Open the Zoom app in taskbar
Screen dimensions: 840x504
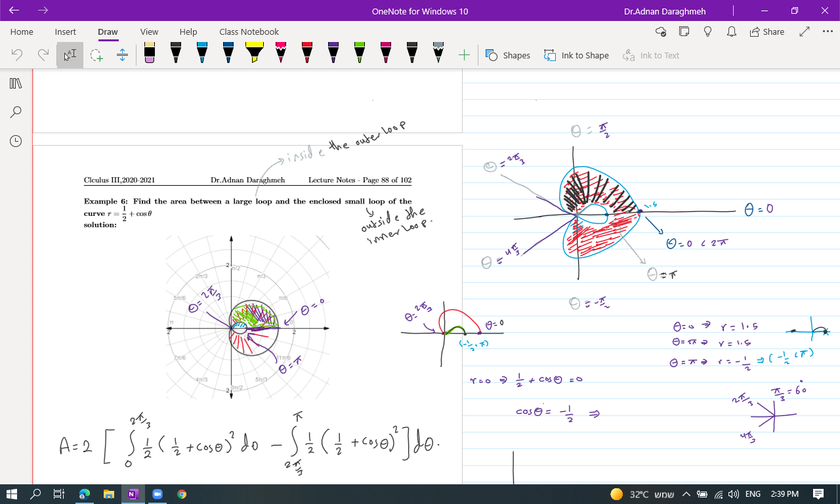(x=157, y=494)
